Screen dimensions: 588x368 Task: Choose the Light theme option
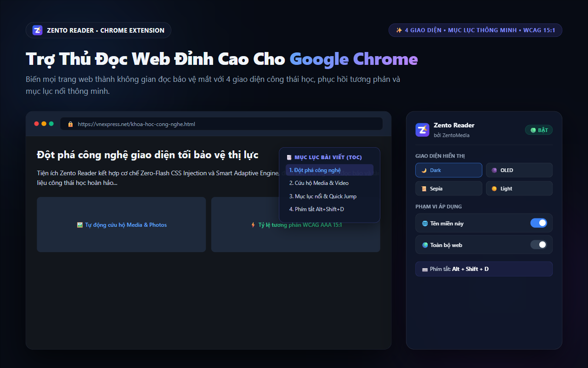coord(519,189)
